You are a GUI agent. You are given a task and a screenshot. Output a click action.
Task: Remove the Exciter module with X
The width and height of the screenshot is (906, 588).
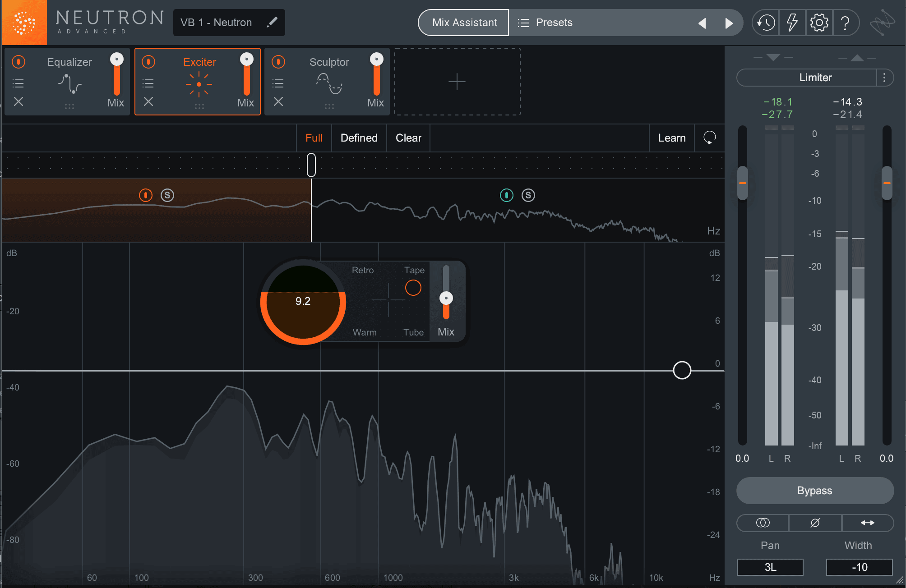(x=148, y=102)
